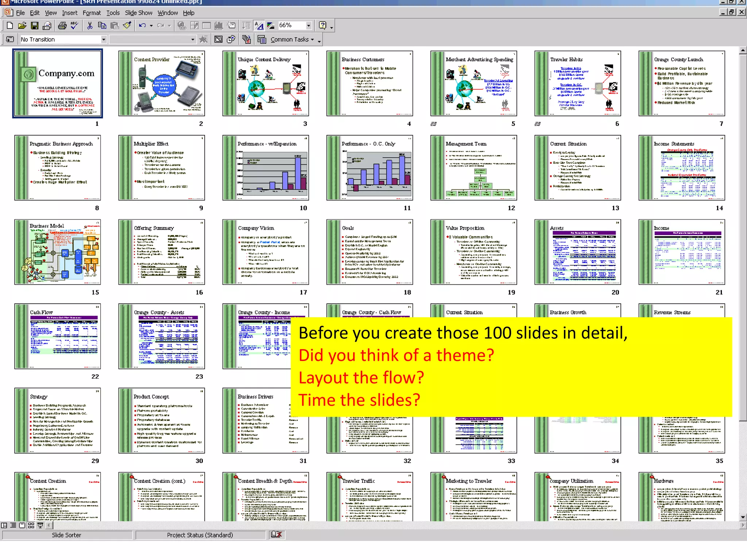
Task: Open the Slide Show menu
Action: tap(138, 13)
